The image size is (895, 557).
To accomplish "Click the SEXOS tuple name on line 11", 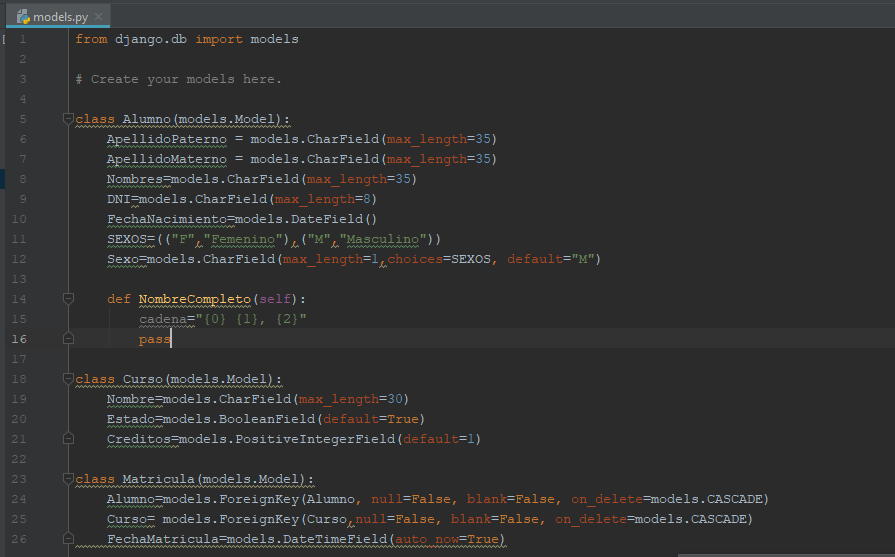I will coord(127,239).
